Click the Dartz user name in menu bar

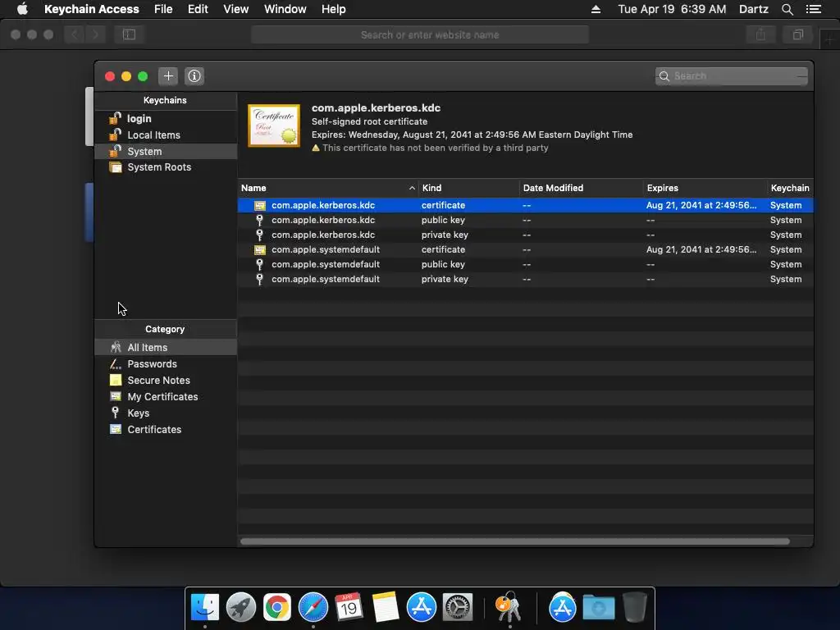753,9
